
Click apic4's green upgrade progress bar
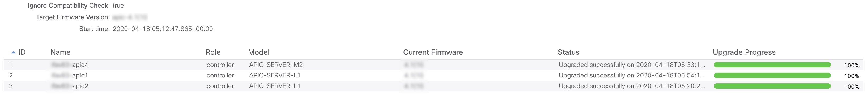(772, 65)
